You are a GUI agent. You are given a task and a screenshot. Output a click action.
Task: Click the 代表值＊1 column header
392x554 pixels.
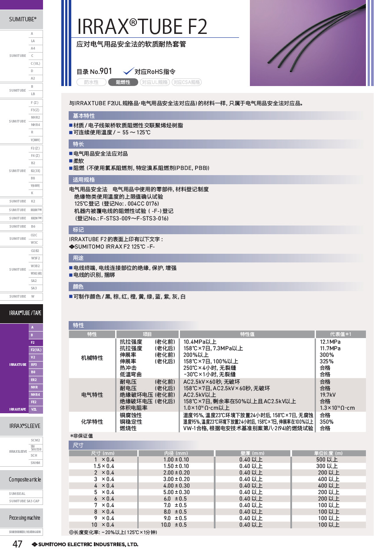(341, 334)
